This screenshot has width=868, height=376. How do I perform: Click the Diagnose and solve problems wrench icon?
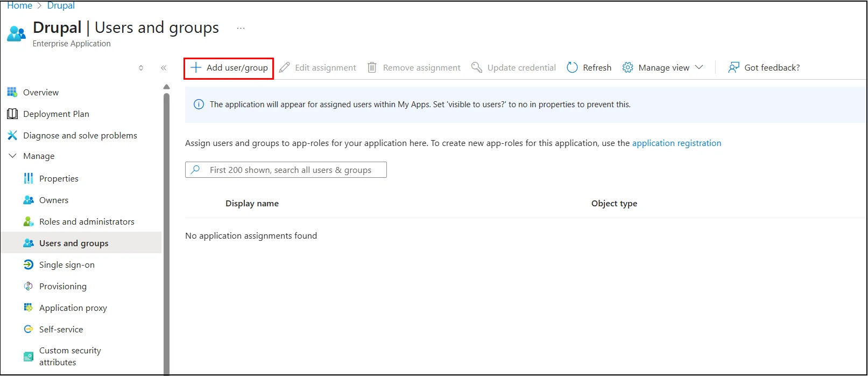coord(12,135)
